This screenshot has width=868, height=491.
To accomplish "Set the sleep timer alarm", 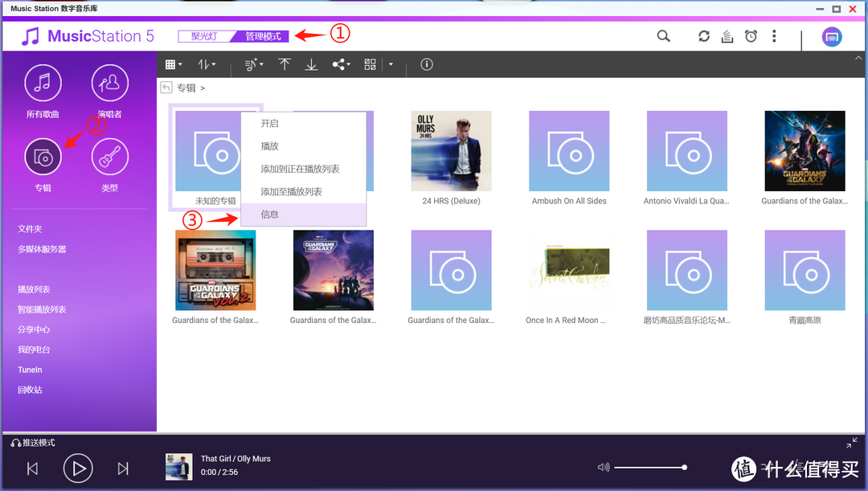I will 751,36.
